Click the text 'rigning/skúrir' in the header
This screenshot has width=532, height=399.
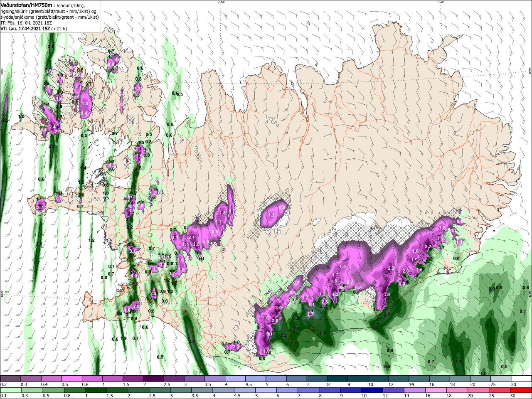pos(13,11)
